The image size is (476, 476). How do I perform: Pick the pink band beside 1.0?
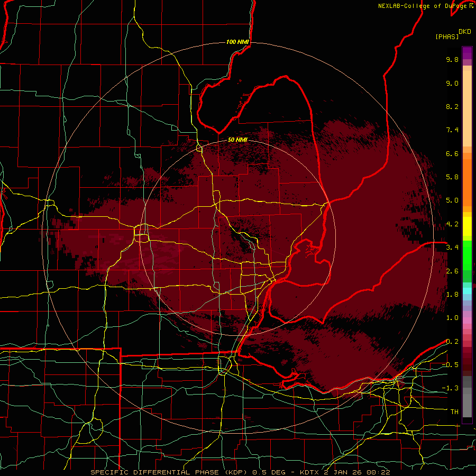click(467, 321)
